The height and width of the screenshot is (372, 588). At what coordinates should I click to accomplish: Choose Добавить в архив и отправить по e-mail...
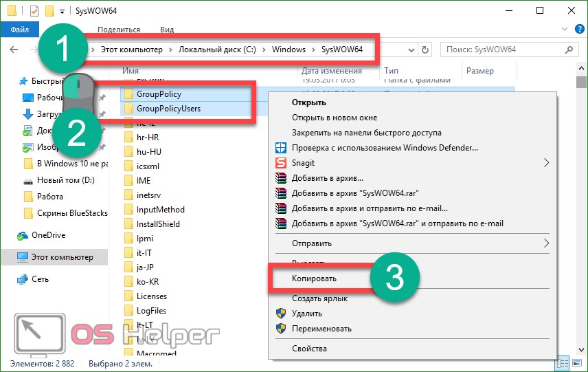point(370,208)
